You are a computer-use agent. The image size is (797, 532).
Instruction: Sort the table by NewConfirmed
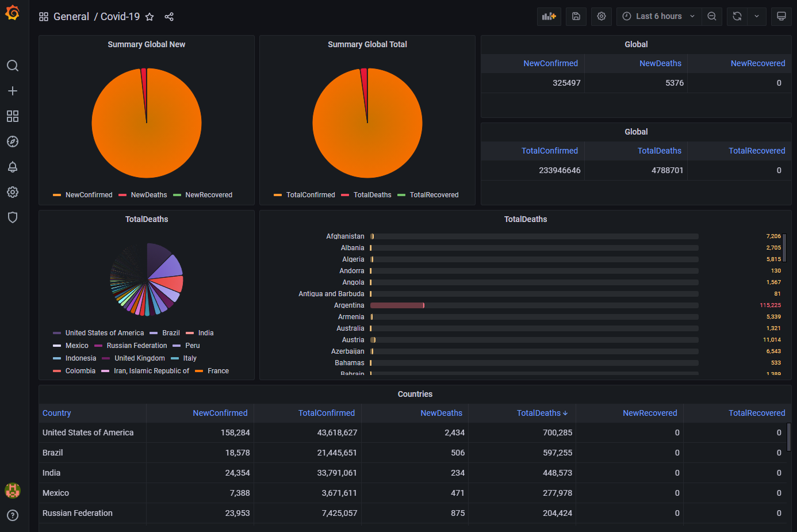(x=220, y=413)
